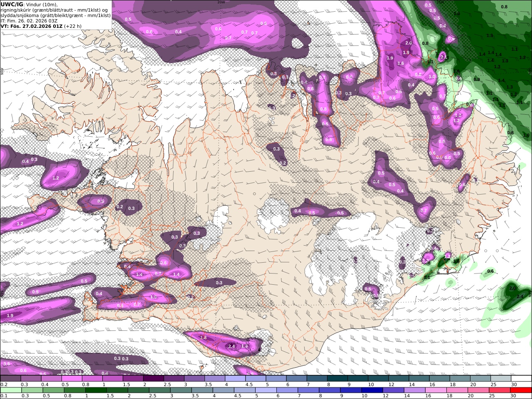The height and width of the screenshot is (399, 532).
Task: Click the '1.6' snowfall value on the map
Action: point(401,64)
